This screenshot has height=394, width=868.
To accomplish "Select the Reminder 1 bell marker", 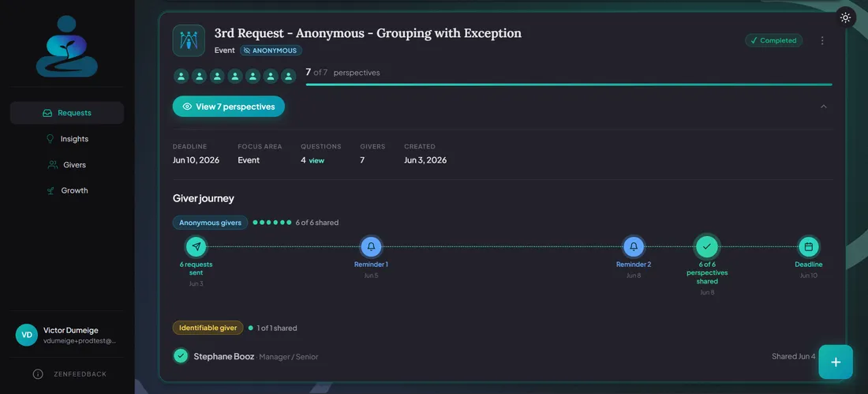I will coord(371,246).
